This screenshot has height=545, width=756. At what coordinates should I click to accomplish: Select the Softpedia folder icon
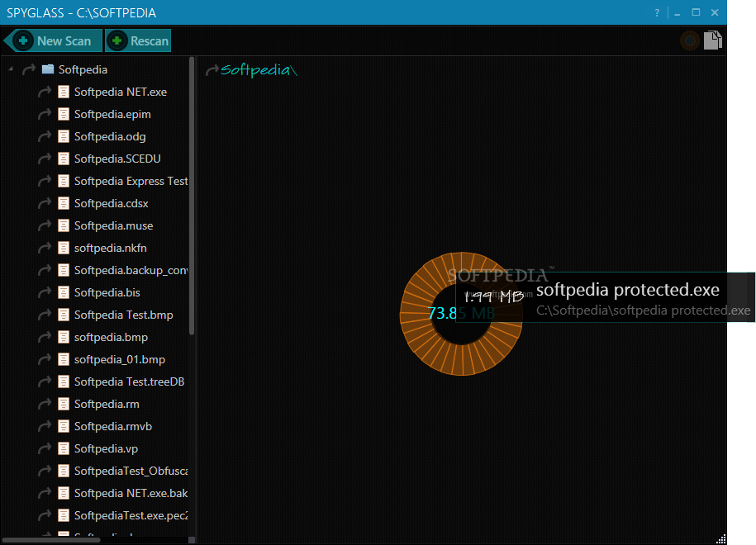point(48,69)
